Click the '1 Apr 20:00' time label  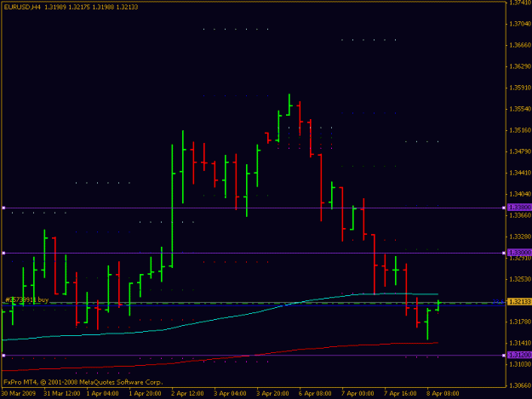click(146, 394)
